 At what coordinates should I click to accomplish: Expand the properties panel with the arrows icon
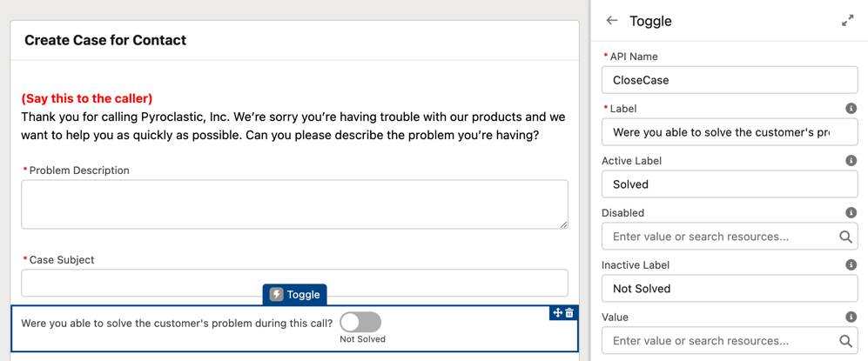coord(847,21)
